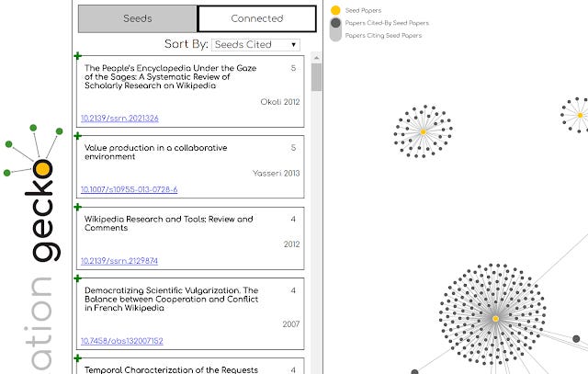Add Democratizing Scientific Vulgarization paper via plus
This screenshot has height=374, width=588.
click(77, 278)
